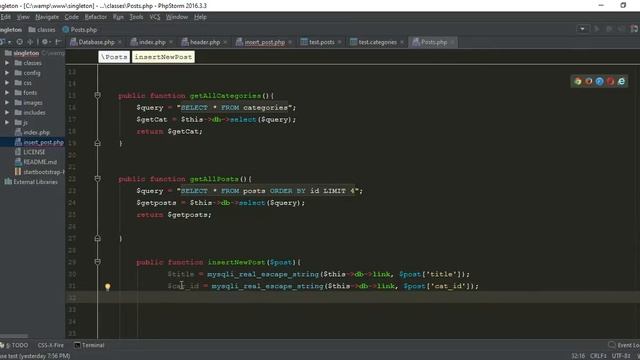The width and height of the screenshot is (640, 360).
Task: Open the Navigate menu
Action: click(47, 17)
